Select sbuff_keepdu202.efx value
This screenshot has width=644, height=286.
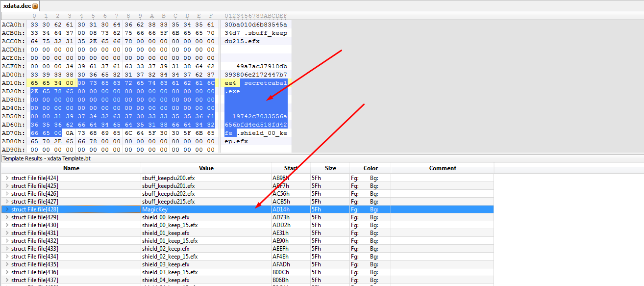click(x=168, y=194)
